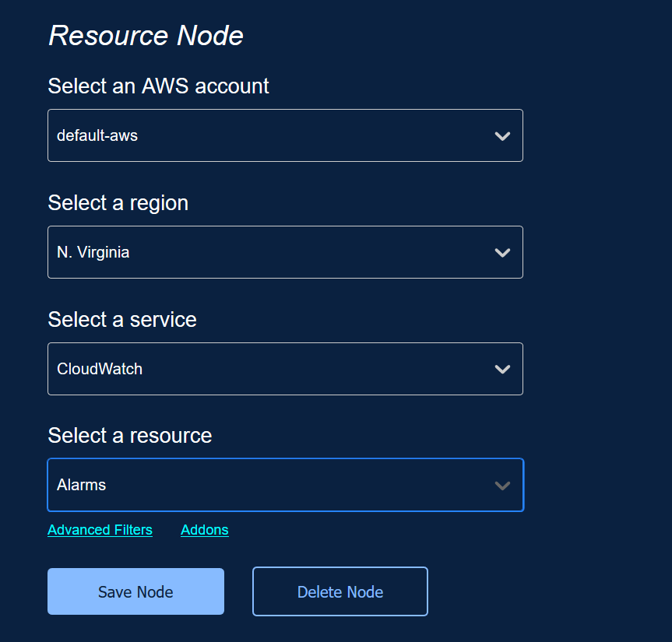Open the service dropdown showing CloudWatch
This screenshot has width=672, height=642.
coord(285,369)
